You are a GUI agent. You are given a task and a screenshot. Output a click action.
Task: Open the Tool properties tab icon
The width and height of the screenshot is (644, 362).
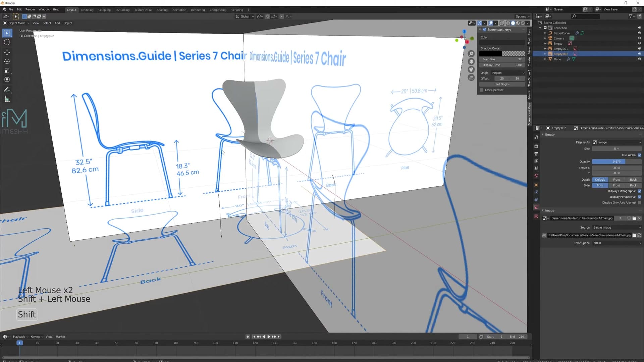click(536, 137)
